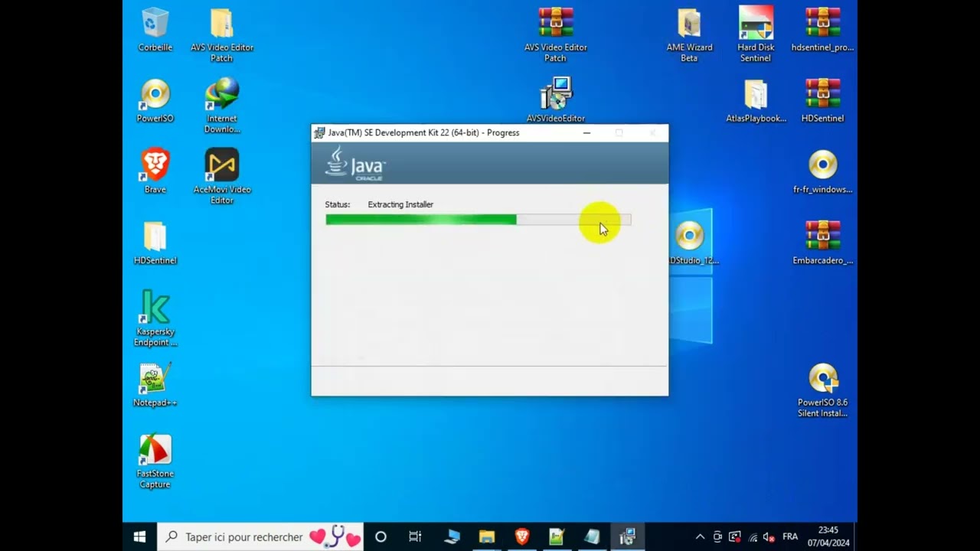Open the Internet Download Manager shortcut
The image size is (980, 551).
tap(222, 106)
